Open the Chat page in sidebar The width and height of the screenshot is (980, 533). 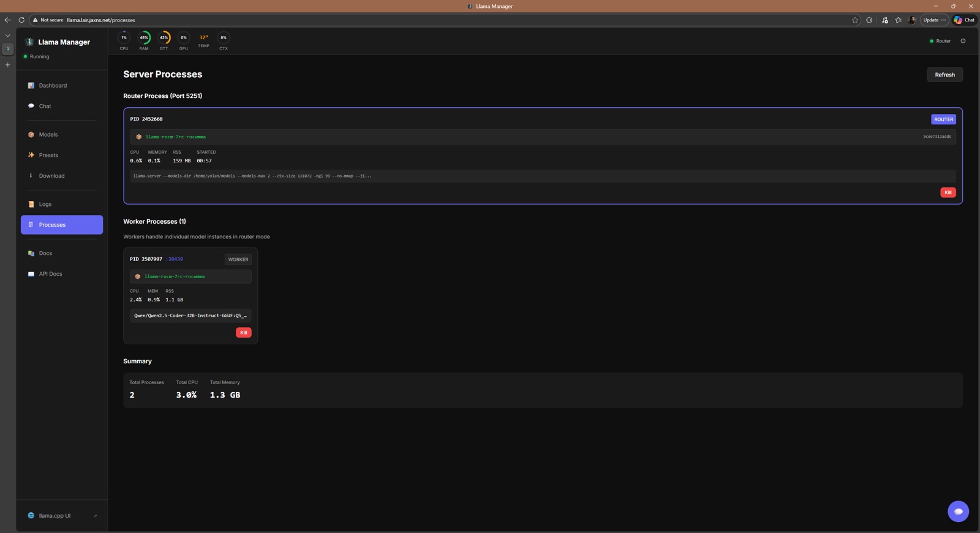(x=62, y=106)
